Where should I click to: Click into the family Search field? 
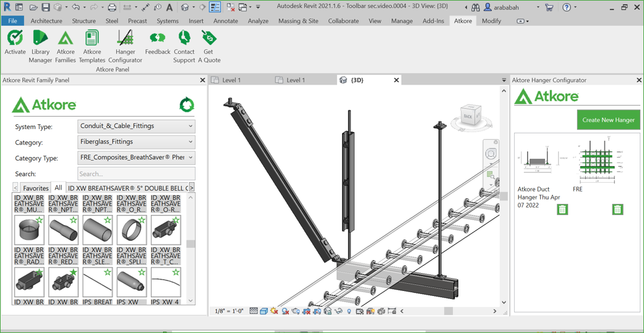136,174
